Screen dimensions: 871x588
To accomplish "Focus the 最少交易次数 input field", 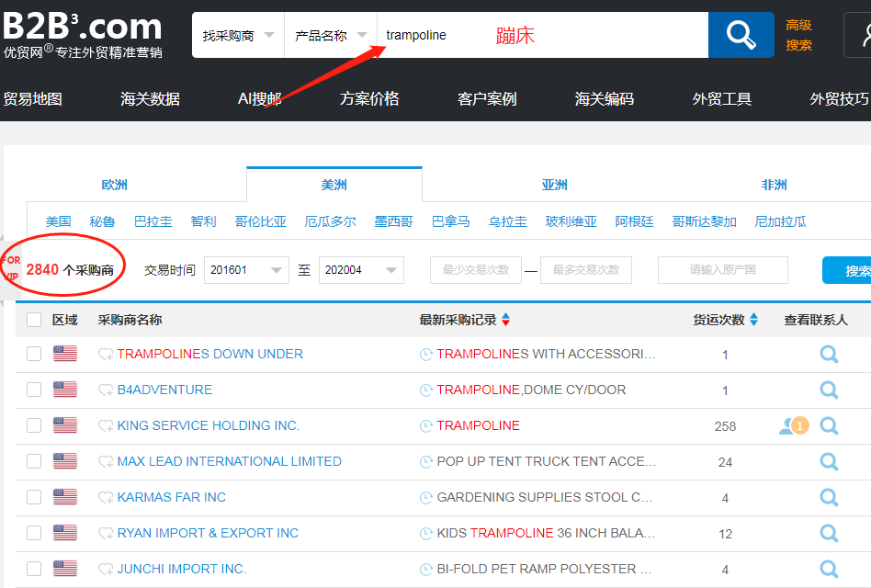I will (476, 270).
